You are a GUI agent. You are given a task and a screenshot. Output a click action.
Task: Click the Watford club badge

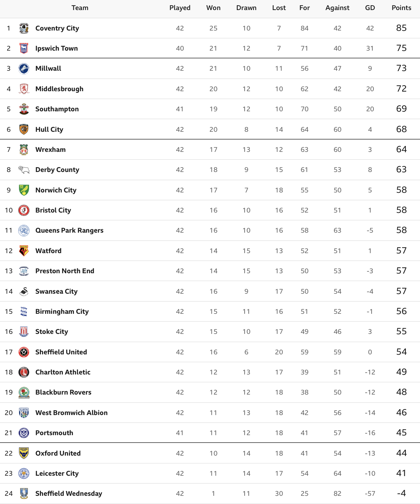pyautogui.click(x=24, y=251)
